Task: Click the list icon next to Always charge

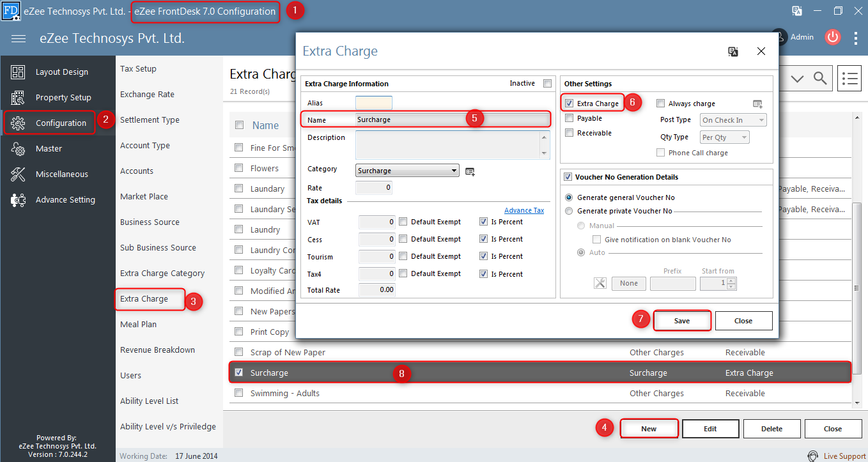Action: point(757,104)
